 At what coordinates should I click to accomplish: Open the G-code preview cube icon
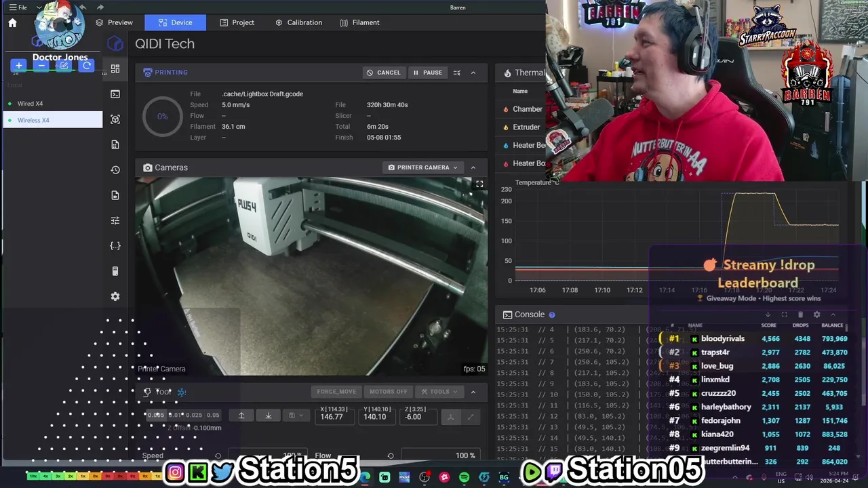(115, 119)
